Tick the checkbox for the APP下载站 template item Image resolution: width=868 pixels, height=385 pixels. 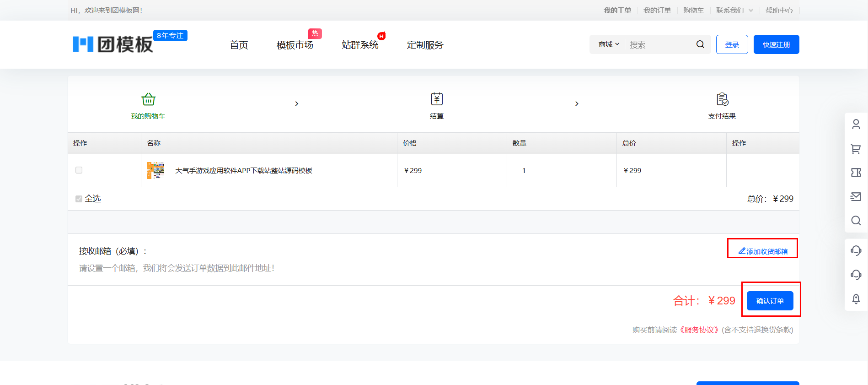(79, 170)
